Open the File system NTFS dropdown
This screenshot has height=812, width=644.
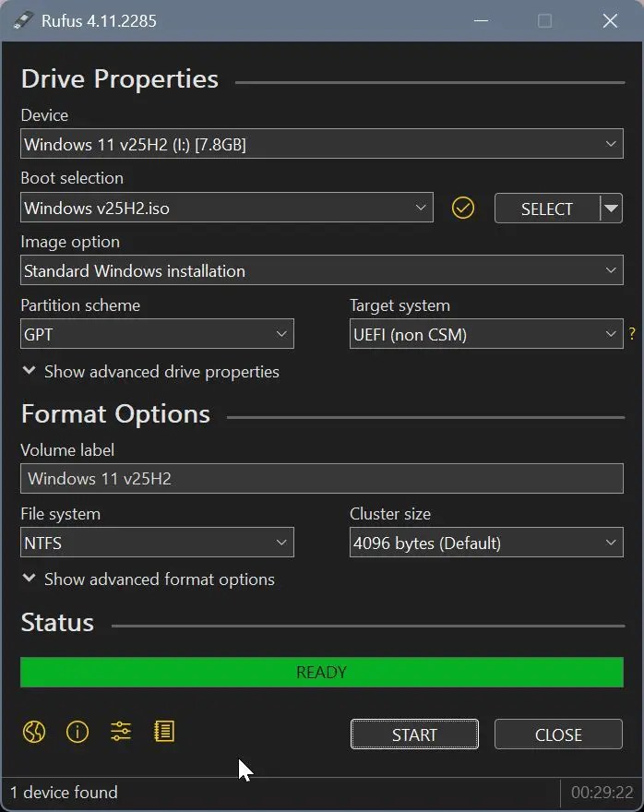[157, 543]
